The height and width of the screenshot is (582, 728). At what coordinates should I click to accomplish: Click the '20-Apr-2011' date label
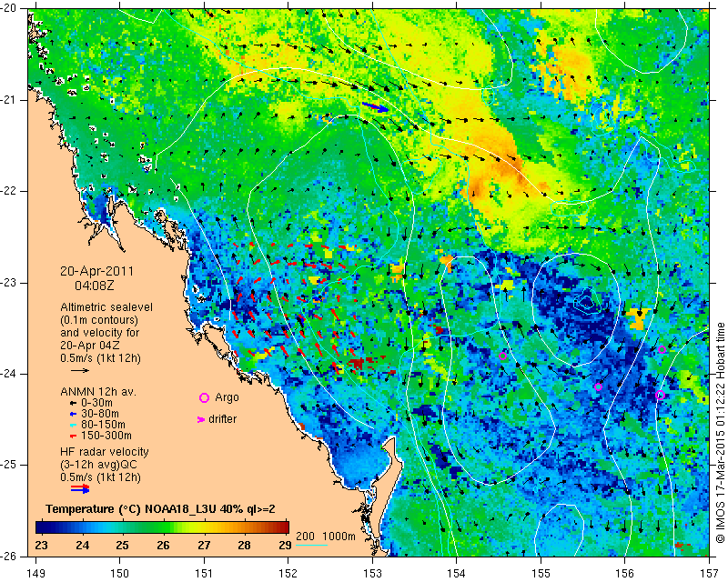(96, 272)
